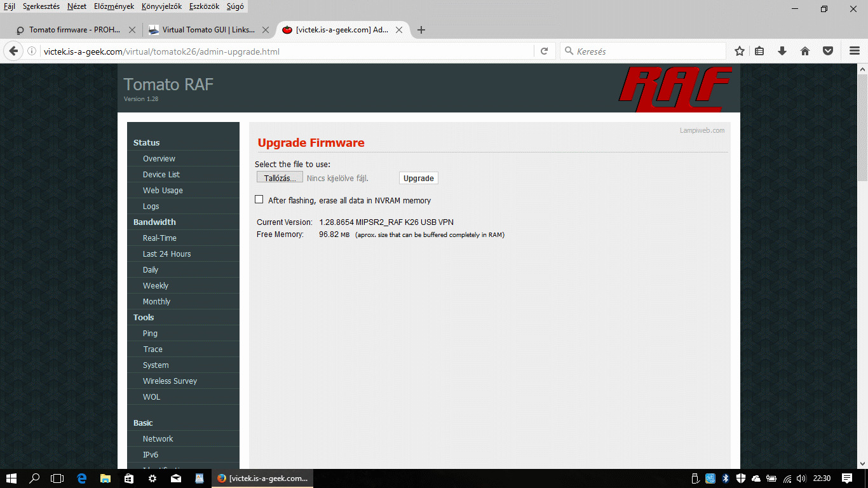Open Windows taskbar search

[35, 478]
